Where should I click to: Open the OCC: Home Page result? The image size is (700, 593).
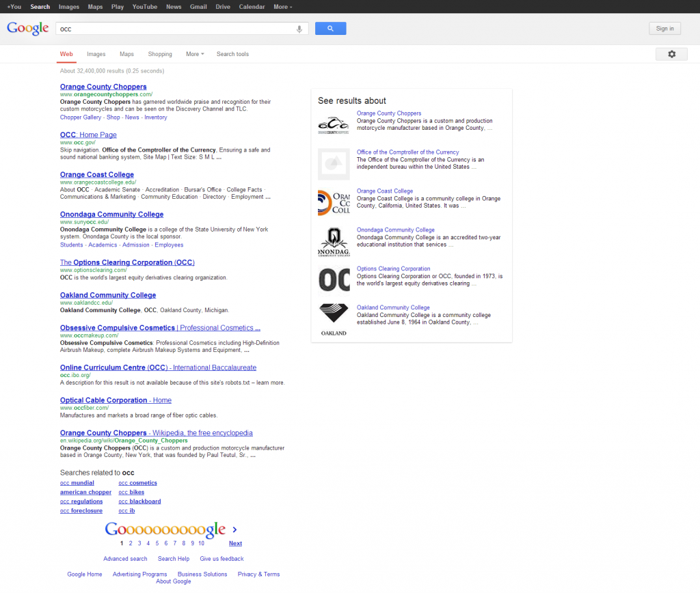(x=88, y=135)
